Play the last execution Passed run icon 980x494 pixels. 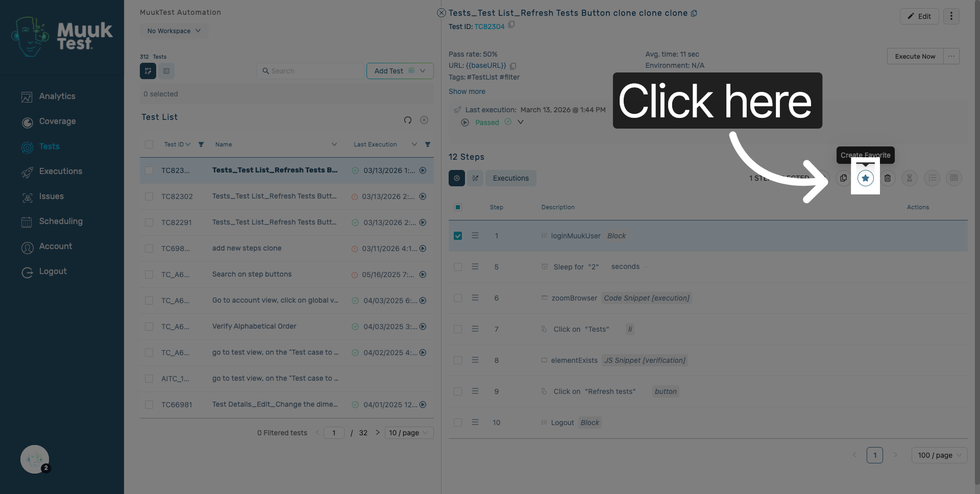[x=465, y=122]
